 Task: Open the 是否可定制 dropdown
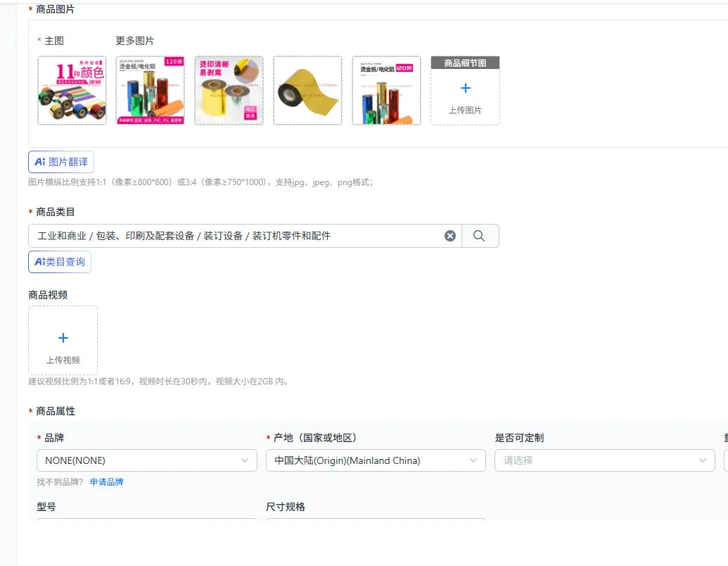(604, 460)
